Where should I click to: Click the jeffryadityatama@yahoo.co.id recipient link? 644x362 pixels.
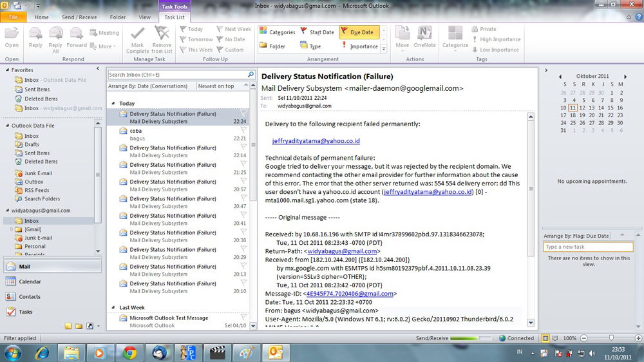click(x=316, y=140)
